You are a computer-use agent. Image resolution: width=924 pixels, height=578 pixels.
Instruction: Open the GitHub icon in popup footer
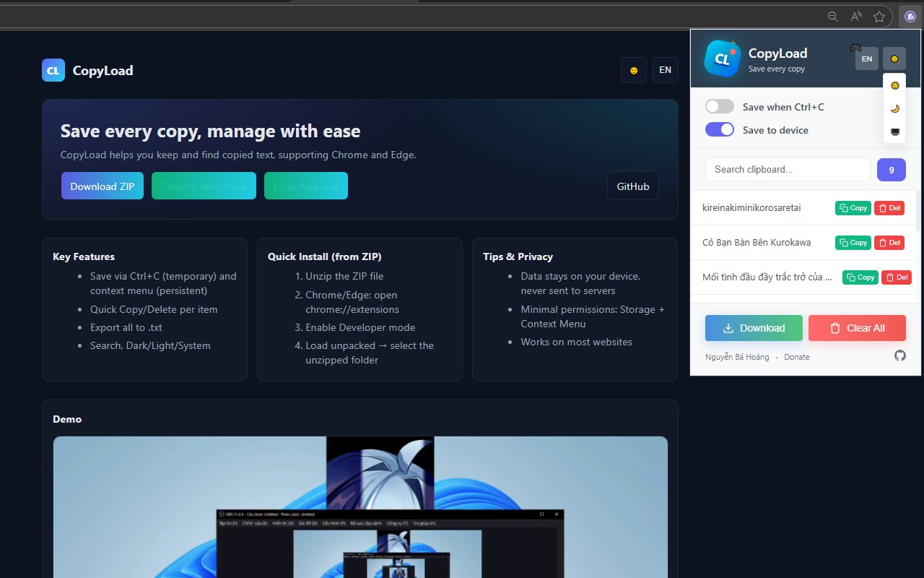899,355
